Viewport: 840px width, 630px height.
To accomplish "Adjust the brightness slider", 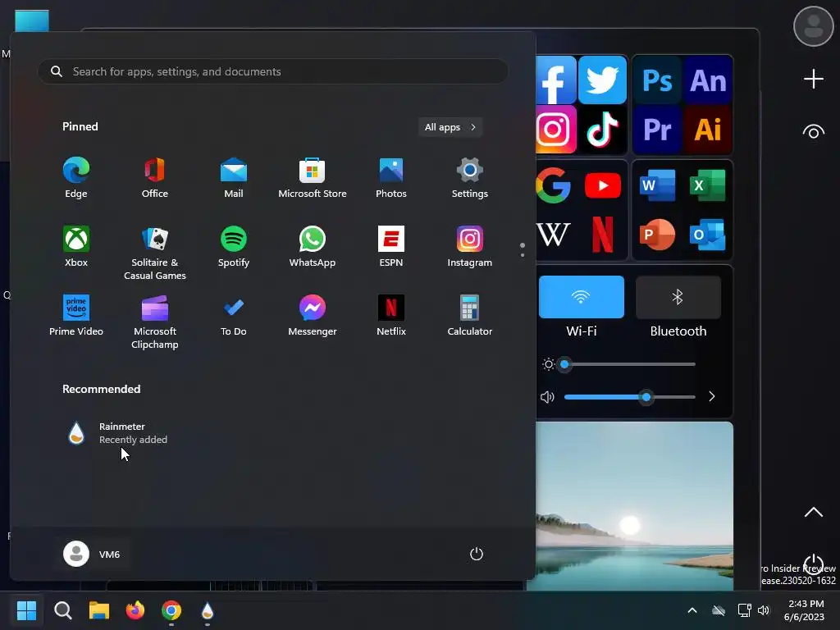I will pyautogui.click(x=629, y=364).
